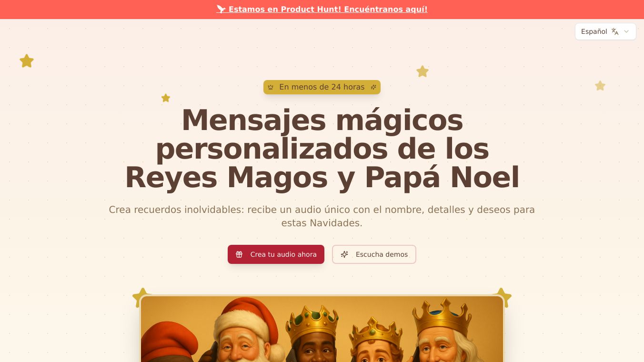644x362 pixels.
Task: Open the Español language dropdown
Action: (x=605, y=31)
